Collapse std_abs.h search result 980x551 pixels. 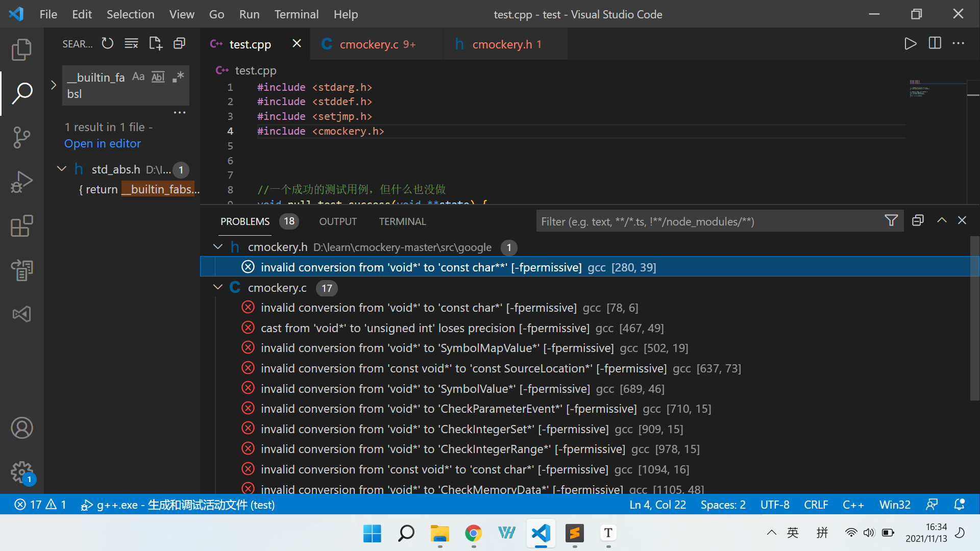click(62, 168)
